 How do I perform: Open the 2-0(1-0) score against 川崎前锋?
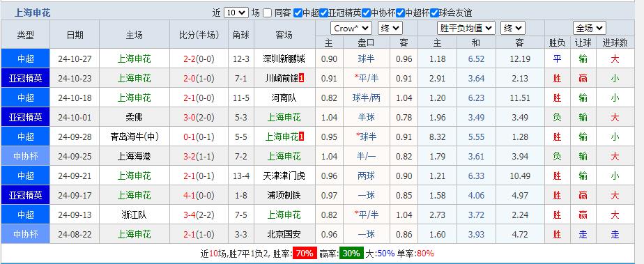pos(199,78)
